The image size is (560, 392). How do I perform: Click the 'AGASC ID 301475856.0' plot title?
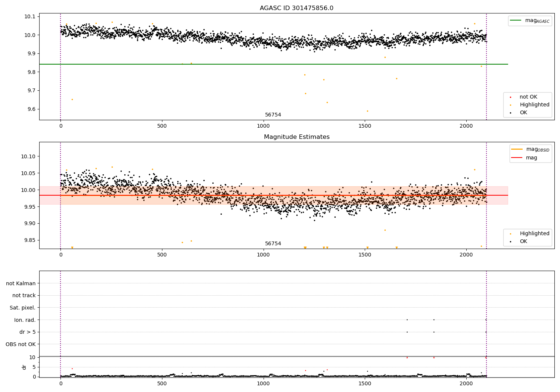(x=296, y=8)
